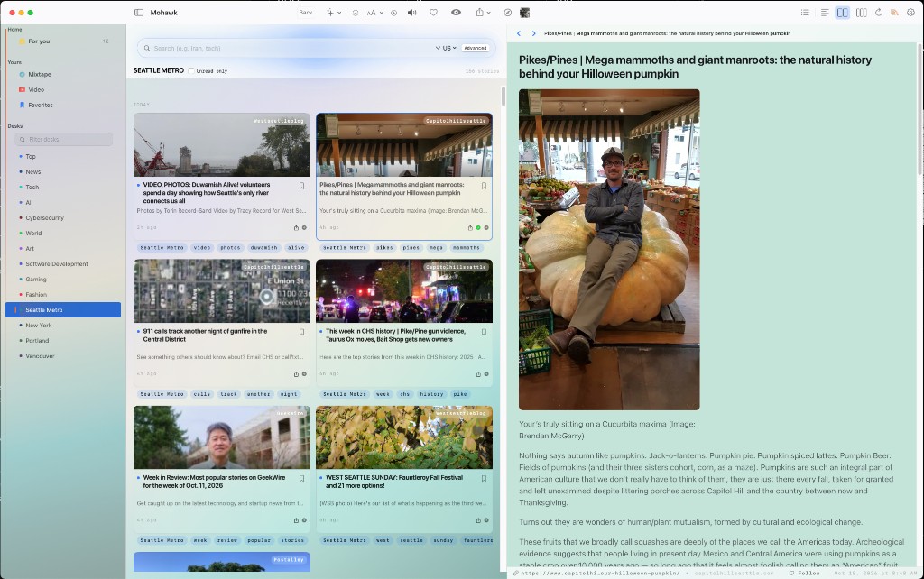Bookmark the 911 calls gunfire story

click(x=301, y=332)
